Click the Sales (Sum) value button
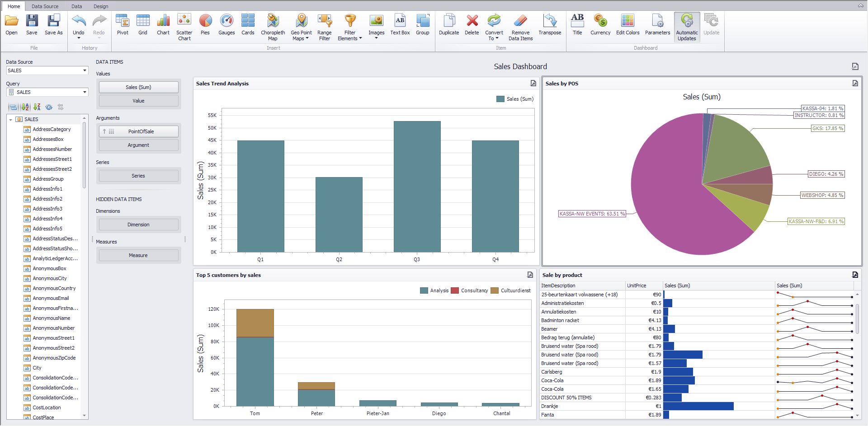Viewport: 868px width, 426px height. click(x=138, y=87)
